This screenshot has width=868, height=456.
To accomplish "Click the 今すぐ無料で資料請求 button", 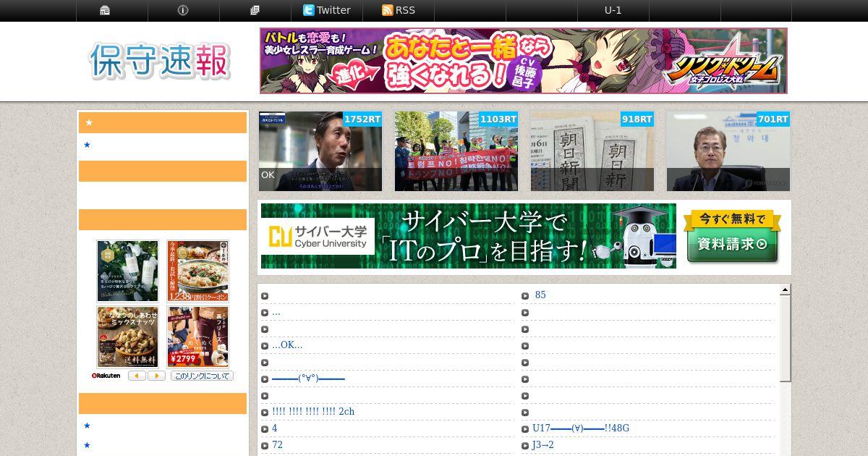I will (x=733, y=237).
